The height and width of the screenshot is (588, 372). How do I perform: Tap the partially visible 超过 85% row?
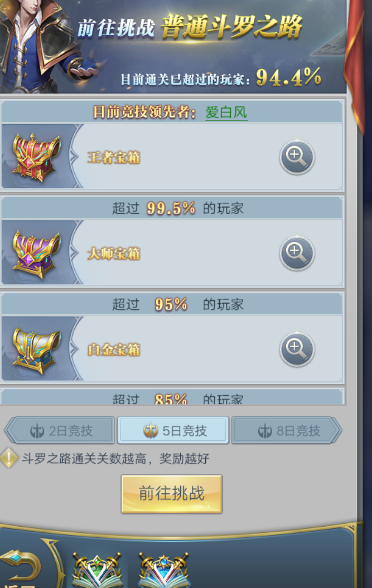(172, 397)
